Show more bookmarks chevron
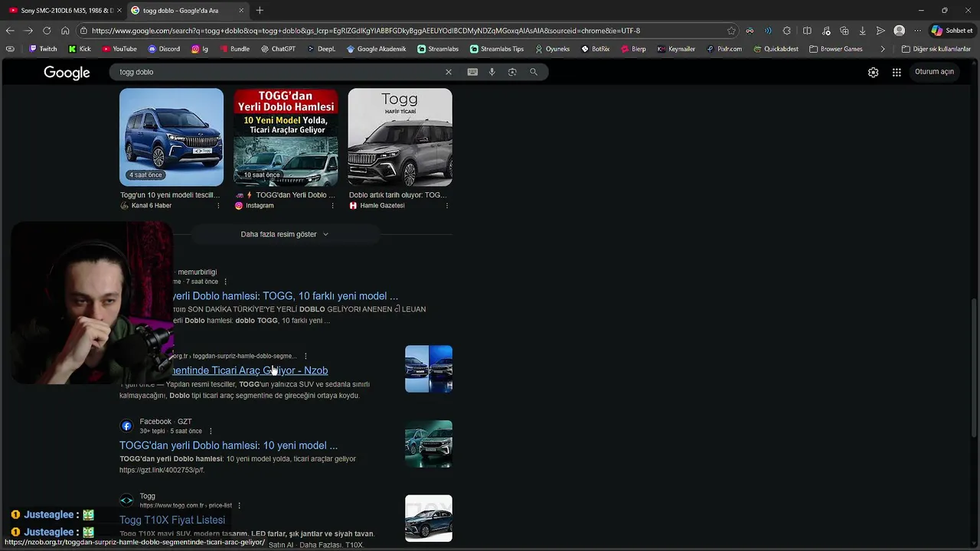 pyautogui.click(x=883, y=49)
